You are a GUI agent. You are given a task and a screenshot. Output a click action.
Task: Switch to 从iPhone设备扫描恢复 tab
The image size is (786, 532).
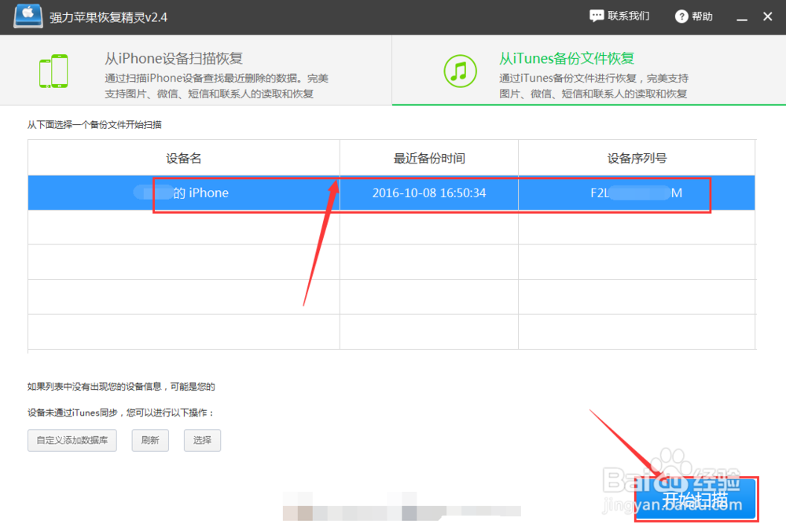[196, 70]
